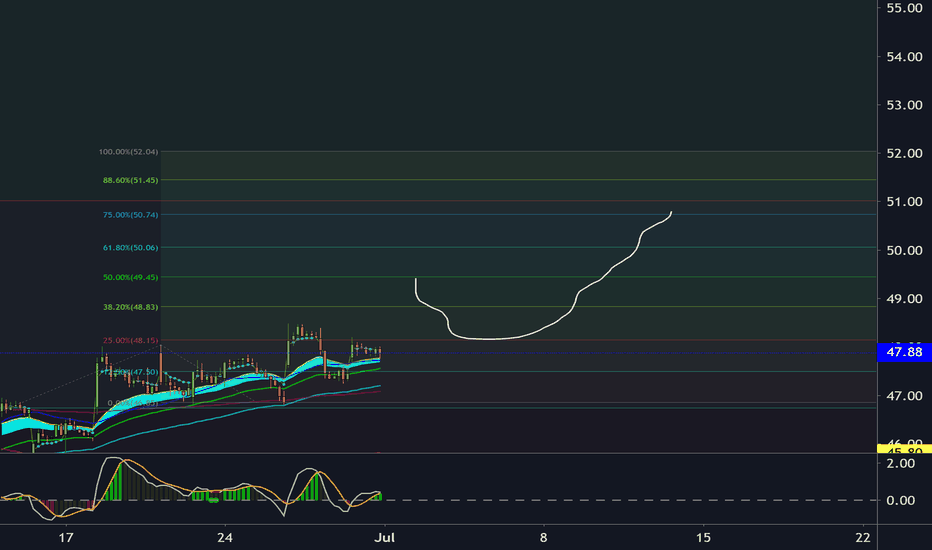
Task: Click the 50.00%(49.45) retracement label
Action: point(131,277)
